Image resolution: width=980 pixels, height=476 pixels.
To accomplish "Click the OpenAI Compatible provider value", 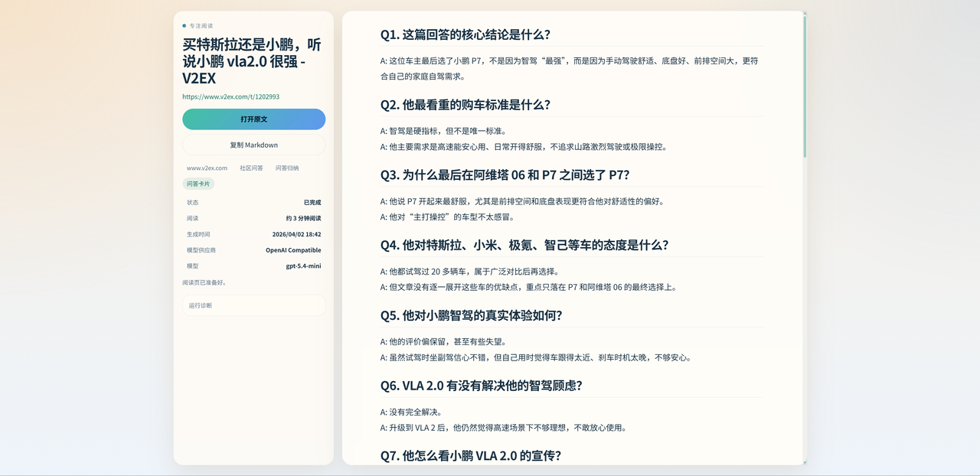I will coord(293,250).
